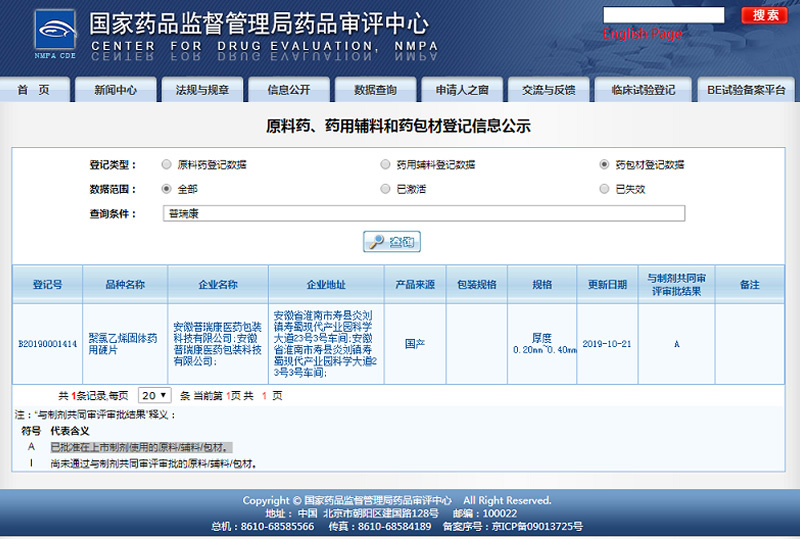Image resolution: width=800 pixels, height=539 pixels.
Task: Click footer ICP number 京ICP备09013725号
Action: tap(537, 526)
